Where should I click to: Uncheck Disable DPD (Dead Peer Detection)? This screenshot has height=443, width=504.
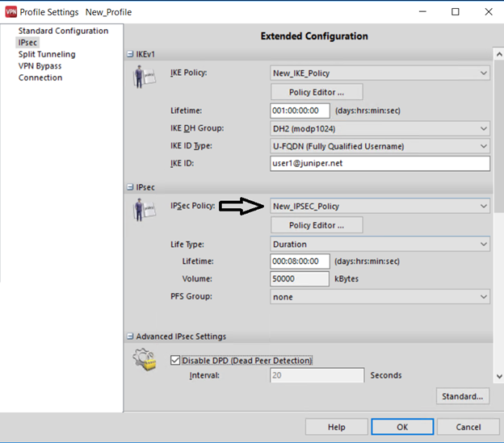click(175, 360)
